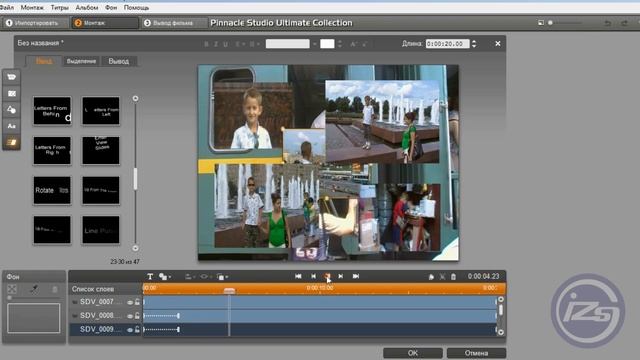The width and height of the screenshot is (640, 360).
Task: Jump to end of title timeline
Action: [356, 276]
